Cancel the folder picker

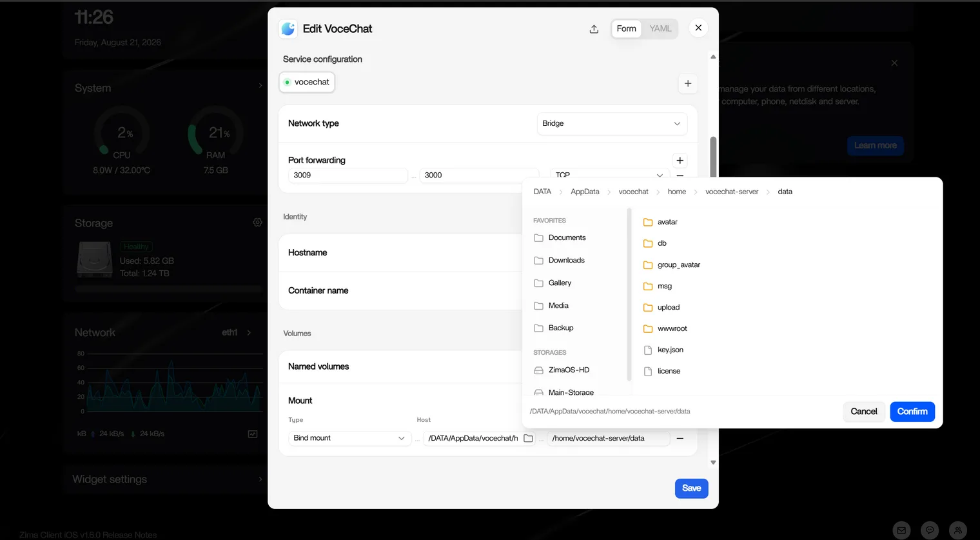864,412
